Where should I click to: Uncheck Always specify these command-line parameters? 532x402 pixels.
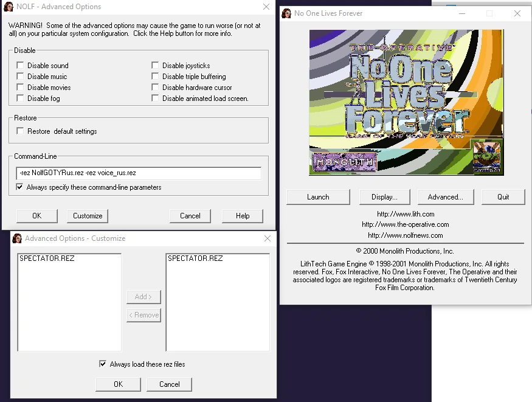(x=19, y=187)
